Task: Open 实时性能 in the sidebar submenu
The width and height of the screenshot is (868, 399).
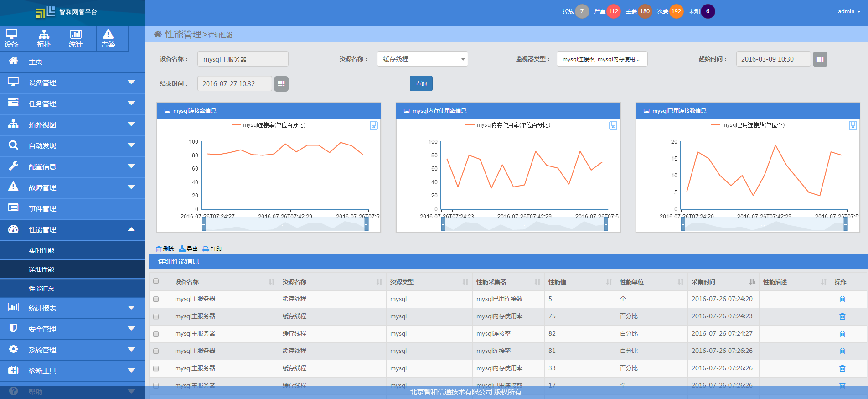Action: (x=41, y=250)
